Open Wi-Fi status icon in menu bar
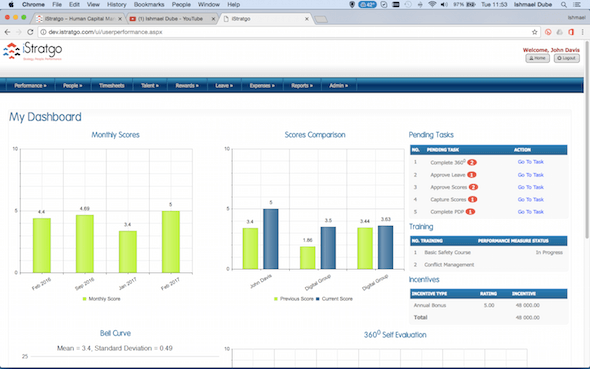This screenshot has height=369, width=590. (x=432, y=5)
